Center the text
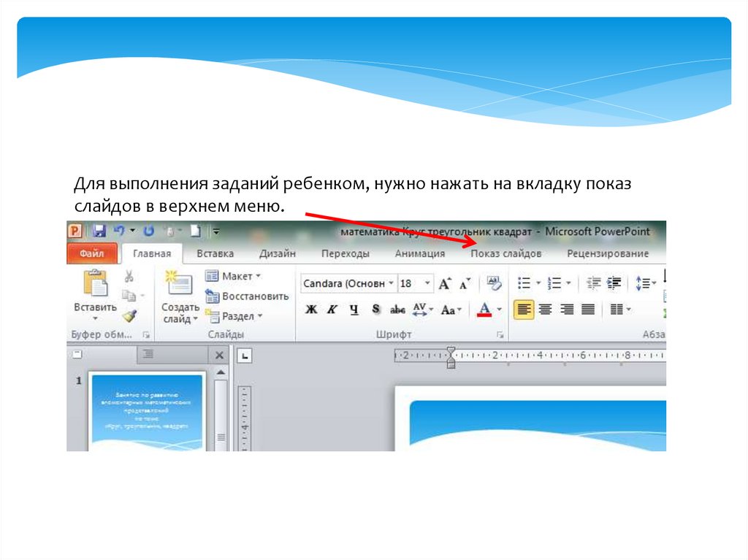Viewport: 748px width, 560px height. point(545,310)
